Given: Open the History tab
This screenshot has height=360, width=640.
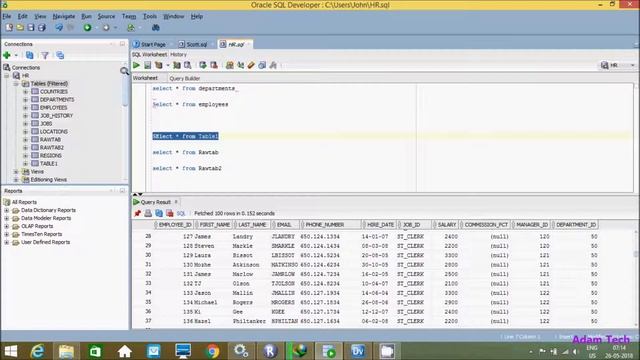Looking at the screenshot, I should pyautogui.click(x=178, y=54).
